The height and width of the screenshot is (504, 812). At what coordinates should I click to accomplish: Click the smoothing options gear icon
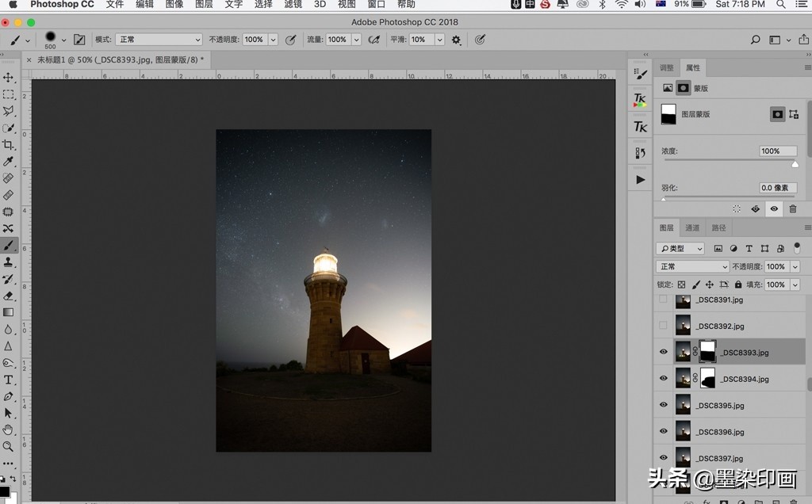456,40
